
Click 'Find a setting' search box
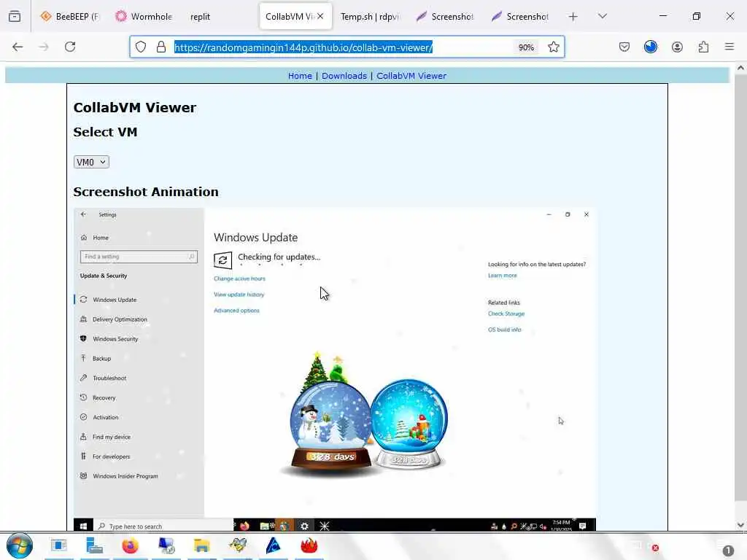139,257
